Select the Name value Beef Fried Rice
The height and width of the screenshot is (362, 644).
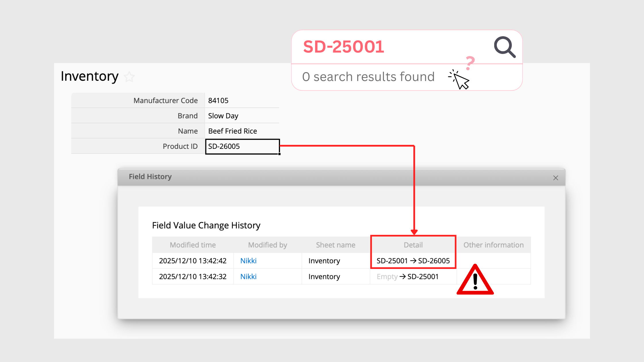232,131
